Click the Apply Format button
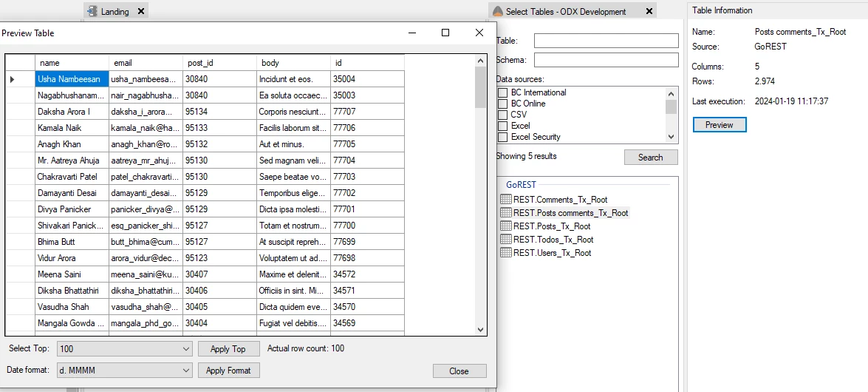The height and width of the screenshot is (392, 868). tap(228, 371)
